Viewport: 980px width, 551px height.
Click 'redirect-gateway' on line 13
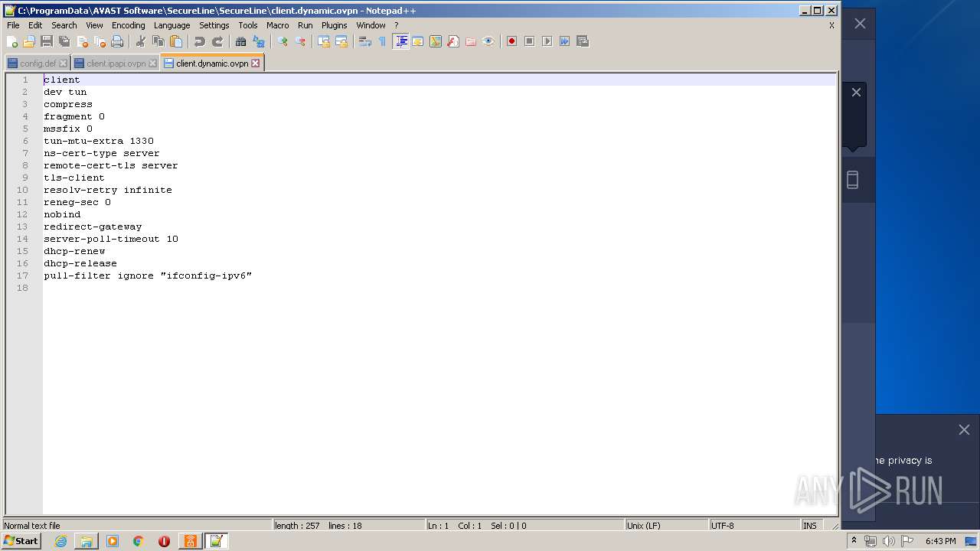coord(93,227)
